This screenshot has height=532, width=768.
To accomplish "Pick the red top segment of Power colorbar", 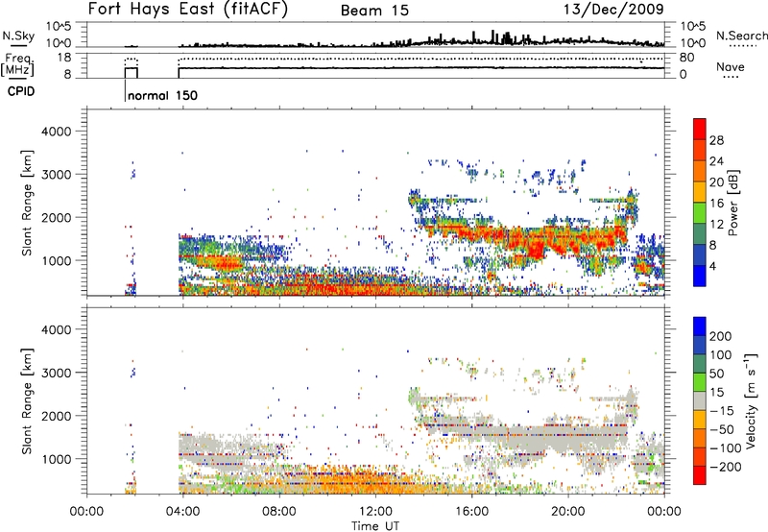I will pos(700,129).
